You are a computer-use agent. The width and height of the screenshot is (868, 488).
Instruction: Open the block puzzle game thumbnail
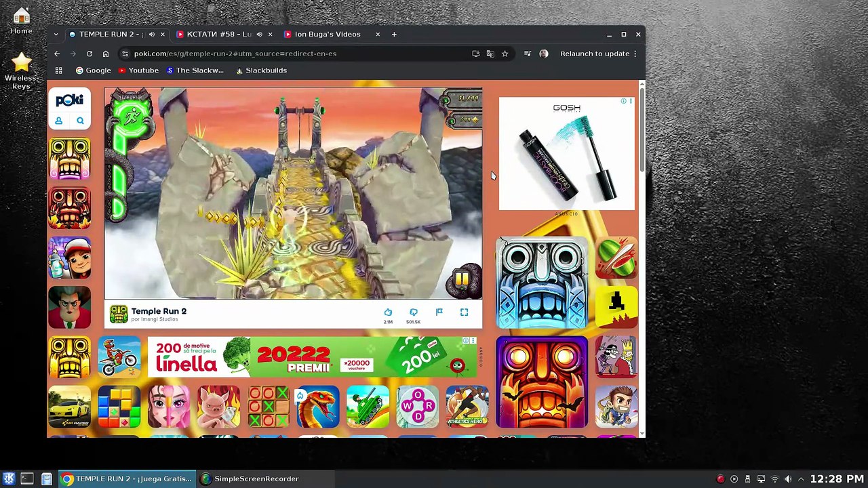(x=119, y=407)
